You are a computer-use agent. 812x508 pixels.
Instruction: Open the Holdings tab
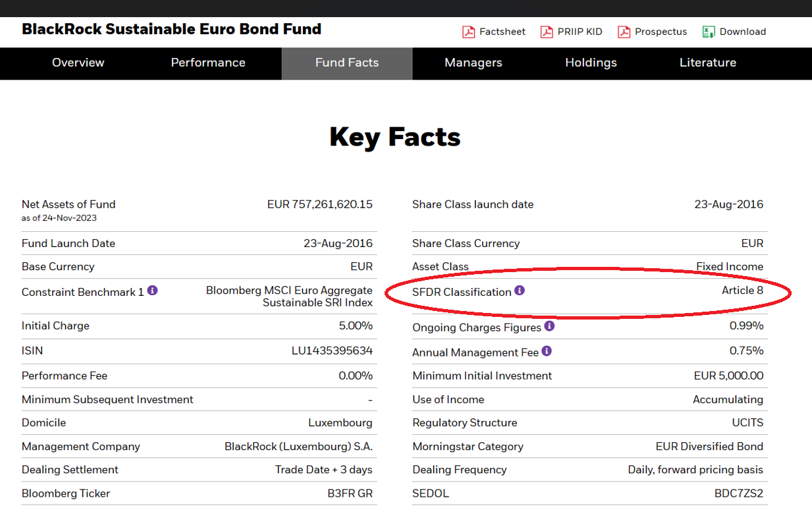tap(591, 63)
